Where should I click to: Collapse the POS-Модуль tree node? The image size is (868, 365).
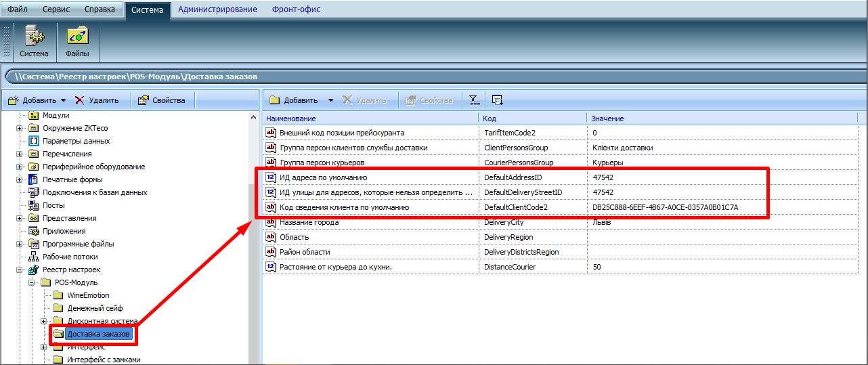(x=32, y=282)
